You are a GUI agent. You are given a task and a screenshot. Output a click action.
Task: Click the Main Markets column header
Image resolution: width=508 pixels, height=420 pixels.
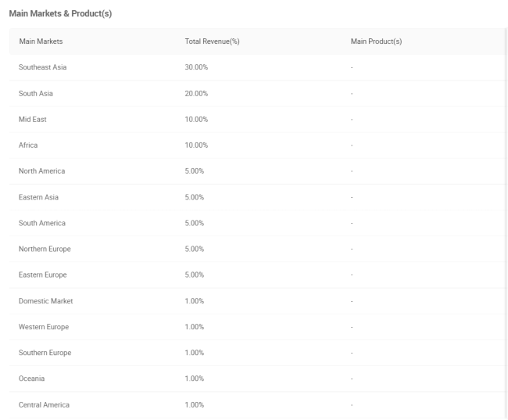click(x=41, y=41)
